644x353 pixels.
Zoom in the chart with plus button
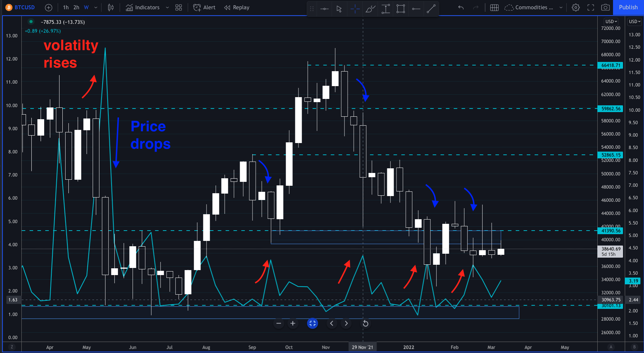coord(293,323)
